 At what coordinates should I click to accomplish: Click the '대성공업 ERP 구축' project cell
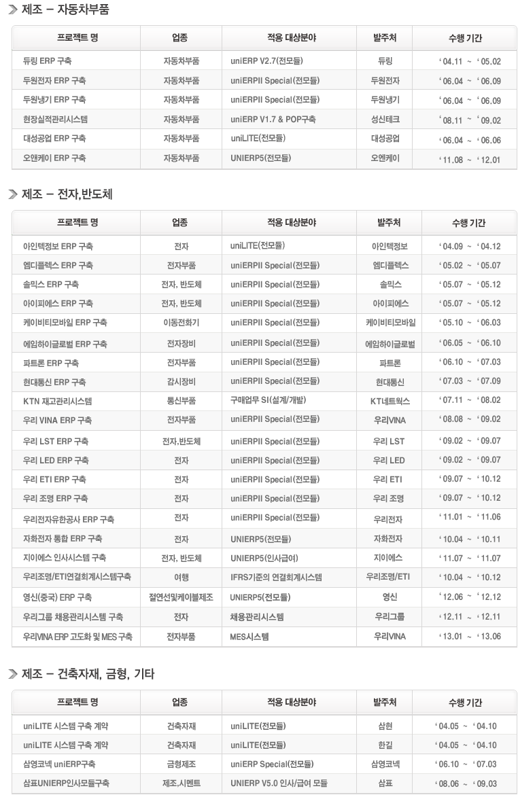54,138
